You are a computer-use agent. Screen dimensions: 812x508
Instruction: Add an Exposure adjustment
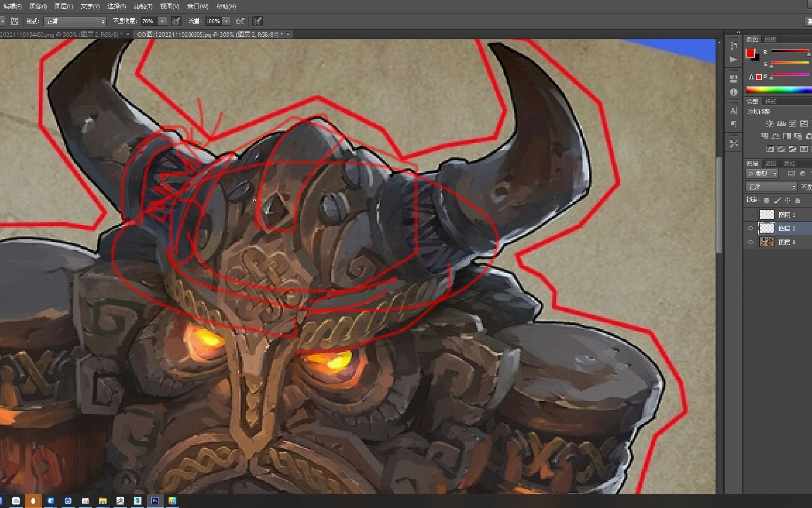pyautogui.click(x=804, y=123)
